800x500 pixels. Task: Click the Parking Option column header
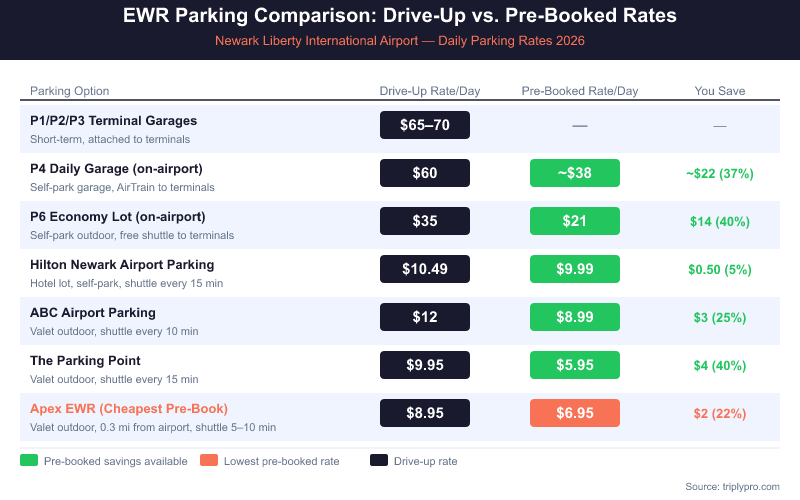(x=70, y=91)
